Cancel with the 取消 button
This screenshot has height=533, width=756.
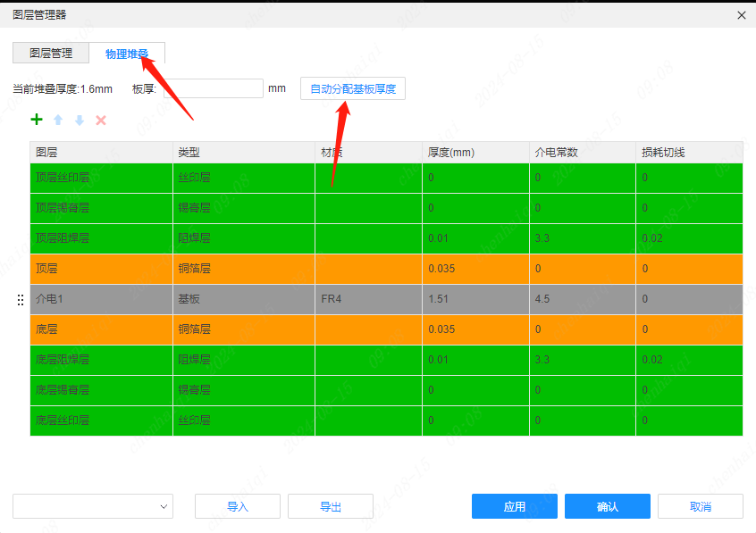tap(701, 506)
